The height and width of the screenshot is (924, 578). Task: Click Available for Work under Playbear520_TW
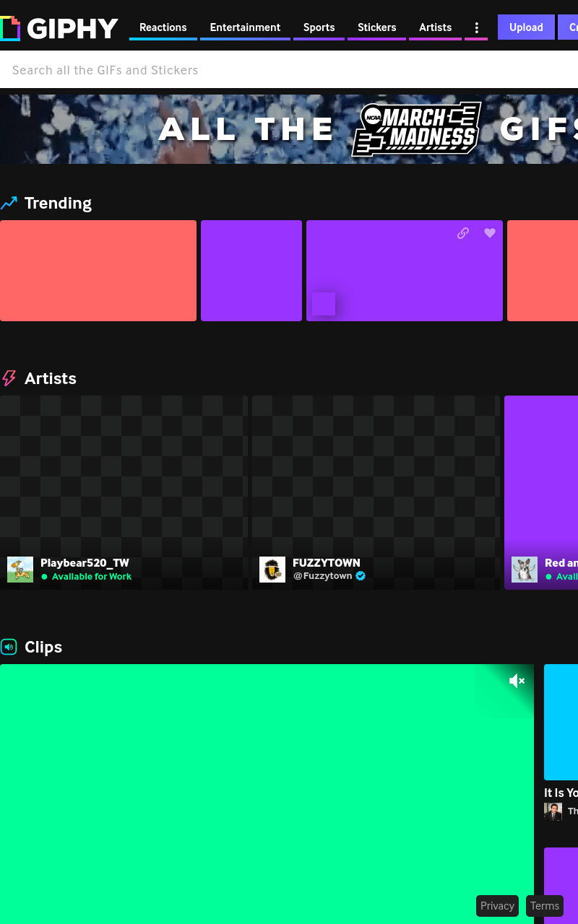[92, 577]
